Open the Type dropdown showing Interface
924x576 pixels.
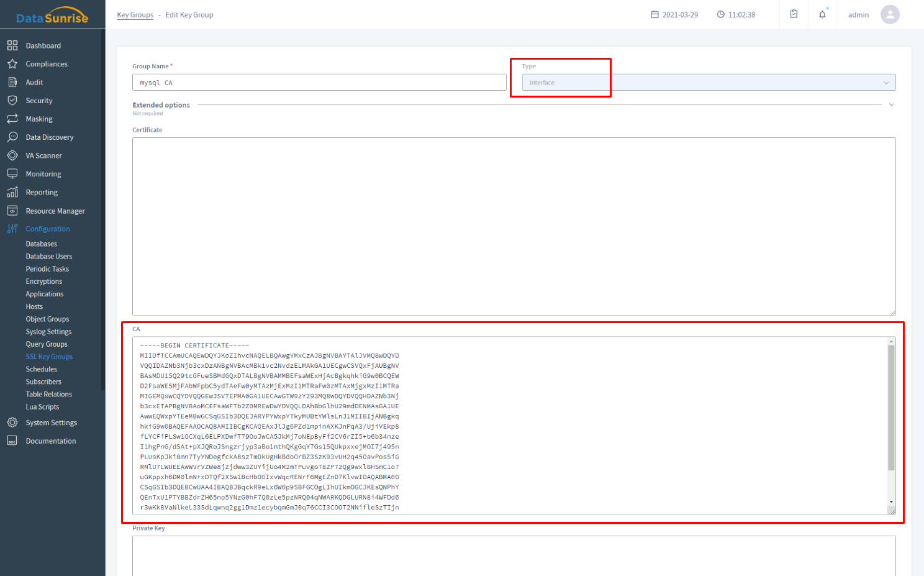708,83
